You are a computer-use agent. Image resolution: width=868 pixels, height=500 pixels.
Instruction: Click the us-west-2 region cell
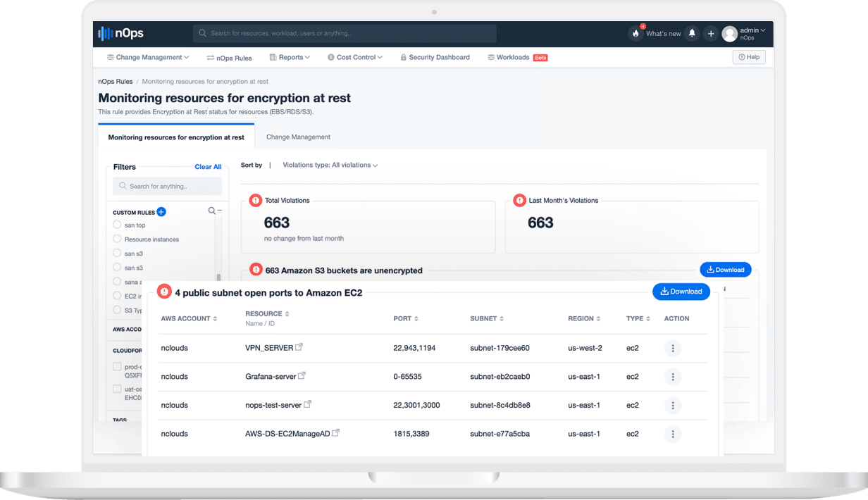[585, 348]
